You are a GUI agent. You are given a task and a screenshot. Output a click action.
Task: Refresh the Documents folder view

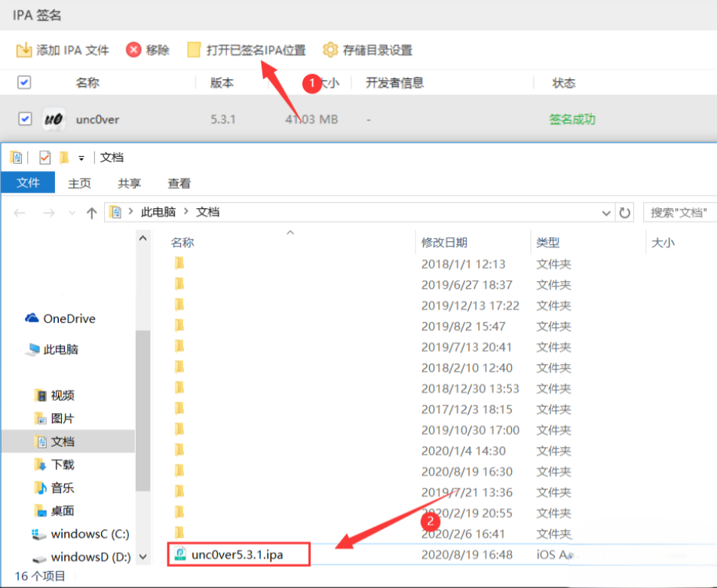pyautogui.click(x=624, y=213)
